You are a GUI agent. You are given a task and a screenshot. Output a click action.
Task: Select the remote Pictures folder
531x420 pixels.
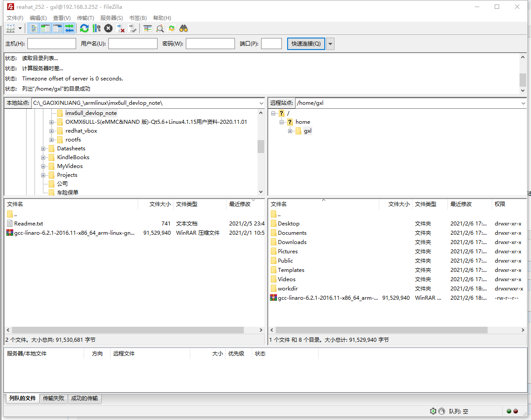pyautogui.click(x=288, y=252)
